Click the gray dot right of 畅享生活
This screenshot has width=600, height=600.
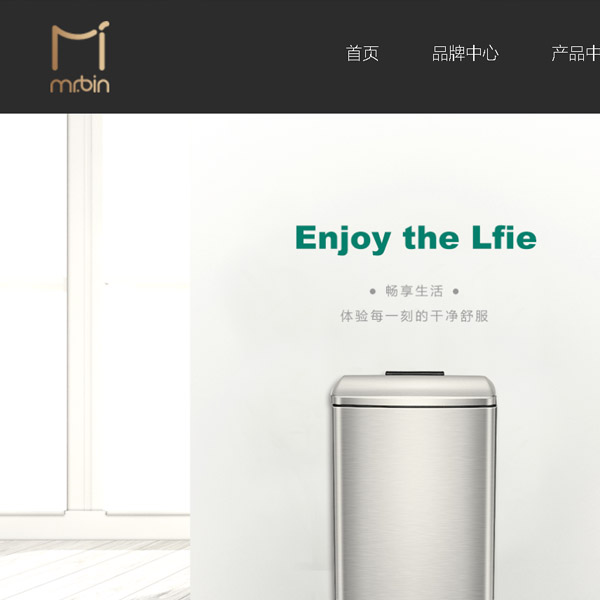click(x=455, y=292)
